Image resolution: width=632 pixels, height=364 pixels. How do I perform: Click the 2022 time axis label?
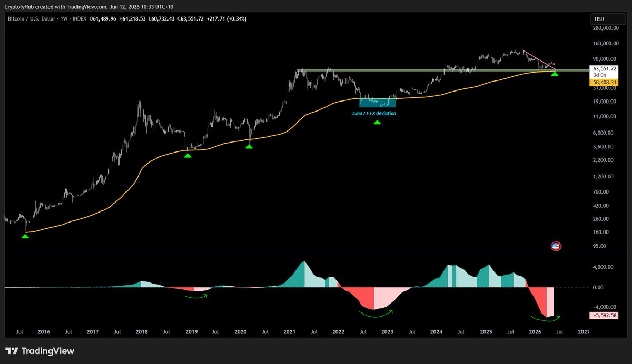click(338, 332)
